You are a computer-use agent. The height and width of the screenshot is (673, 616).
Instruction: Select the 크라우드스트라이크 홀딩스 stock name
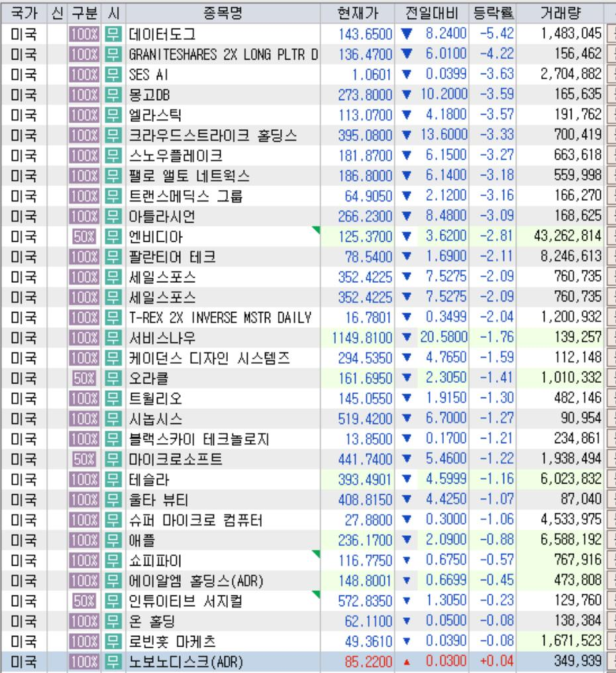(213, 137)
